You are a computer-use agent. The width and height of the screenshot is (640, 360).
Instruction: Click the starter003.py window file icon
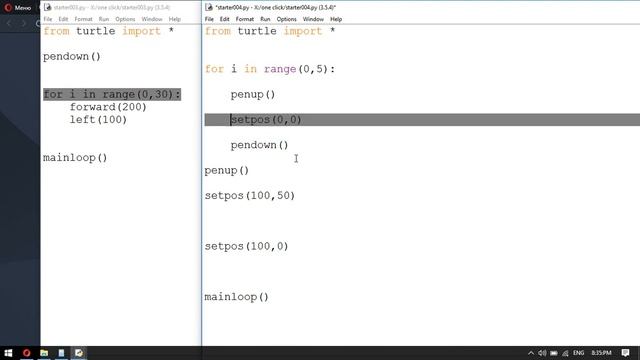[x=48, y=7]
